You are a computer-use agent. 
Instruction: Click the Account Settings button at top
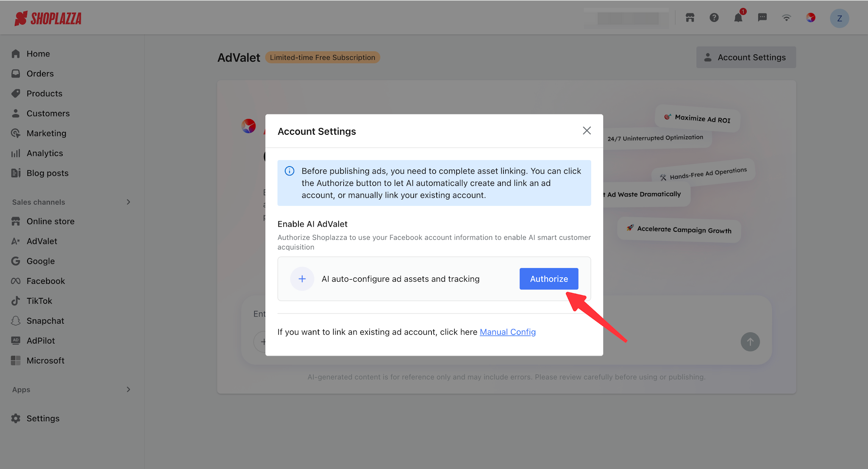pyautogui.click(x=746, y=57)
